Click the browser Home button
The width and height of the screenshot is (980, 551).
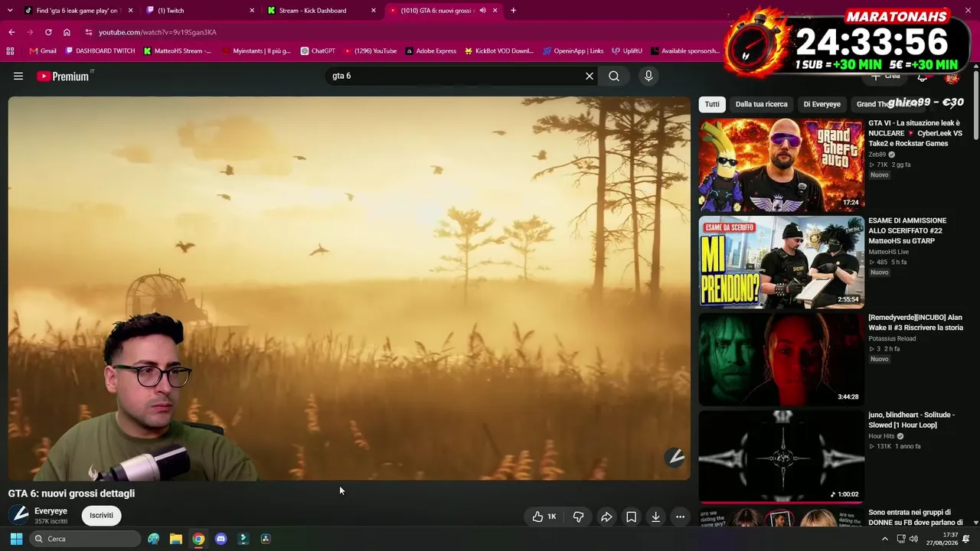67,32
